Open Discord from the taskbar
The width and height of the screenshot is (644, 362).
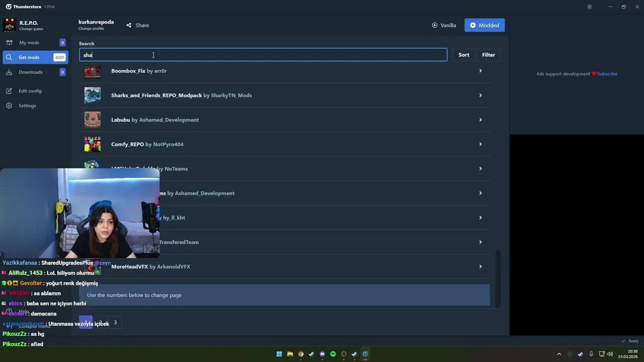(322, 354)
